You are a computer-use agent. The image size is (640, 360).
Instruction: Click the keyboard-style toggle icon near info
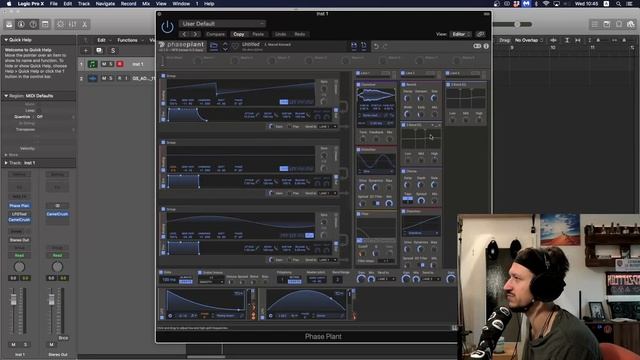click(x=477, y=46)
